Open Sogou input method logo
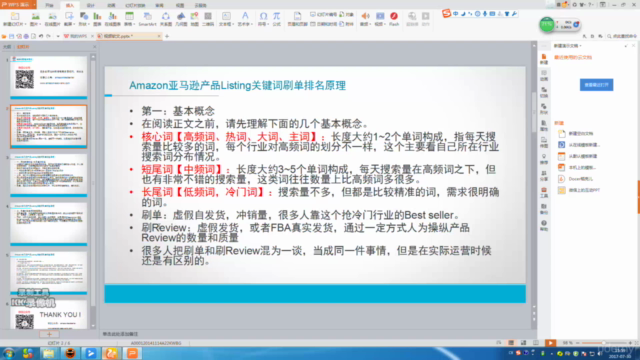 point(446,13)
